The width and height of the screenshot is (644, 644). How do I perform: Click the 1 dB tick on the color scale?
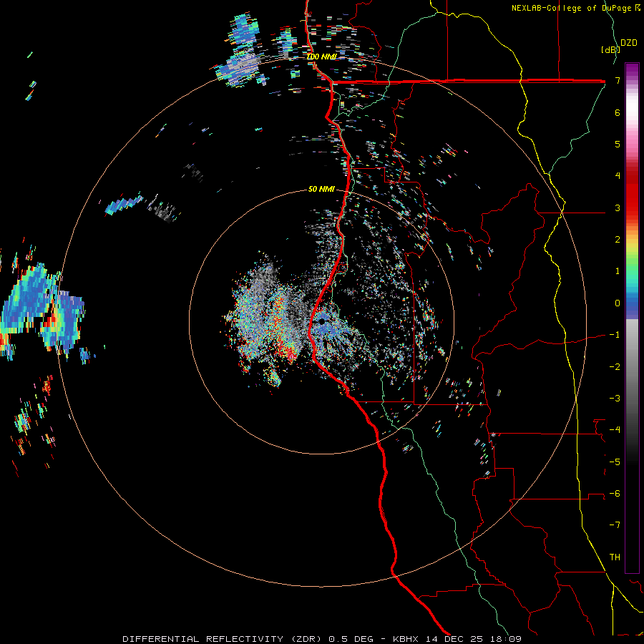[x=618, y=271]
